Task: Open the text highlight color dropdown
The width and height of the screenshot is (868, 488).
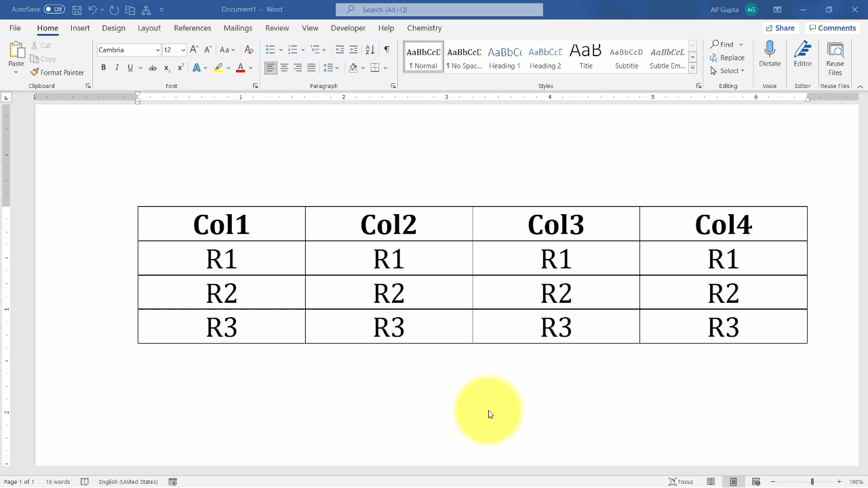Action: [228, 68]
